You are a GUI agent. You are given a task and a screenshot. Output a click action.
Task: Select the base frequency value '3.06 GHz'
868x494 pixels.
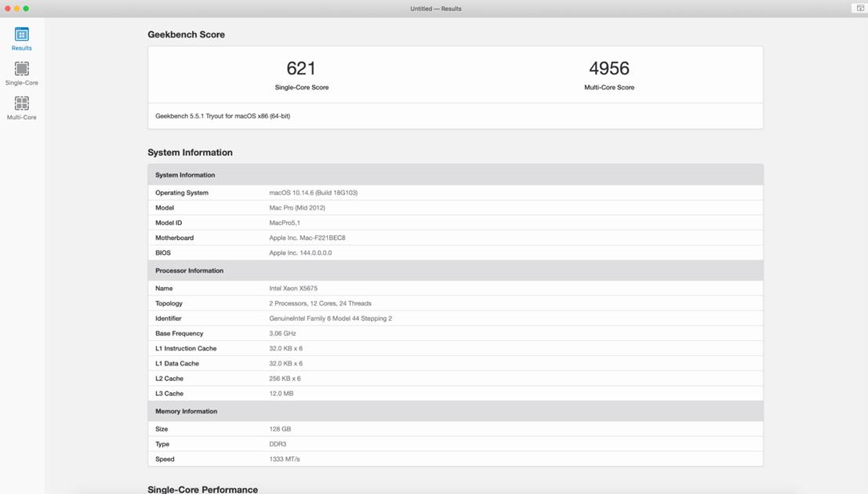click(282, 333)
